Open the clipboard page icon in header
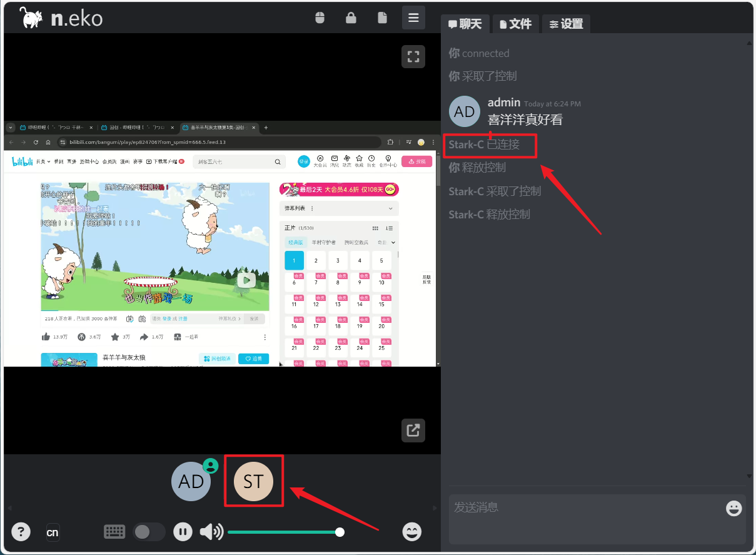 point(382,18)
